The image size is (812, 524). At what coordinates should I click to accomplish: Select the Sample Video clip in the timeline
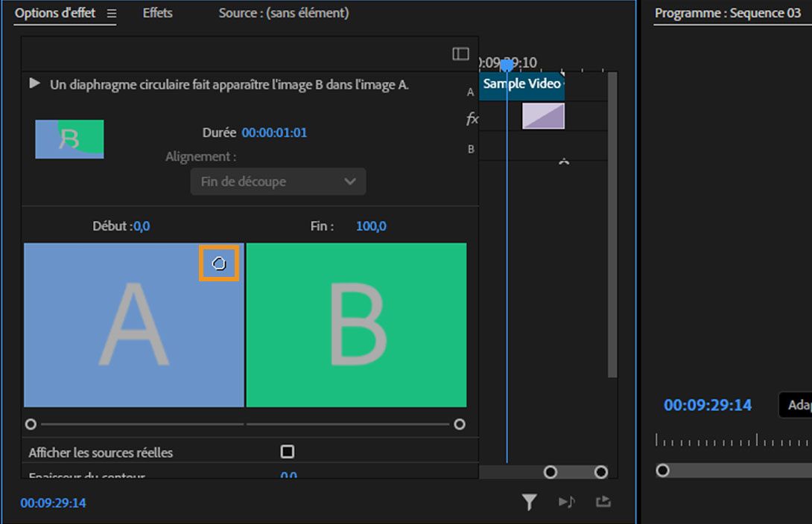tap(521, 84)
